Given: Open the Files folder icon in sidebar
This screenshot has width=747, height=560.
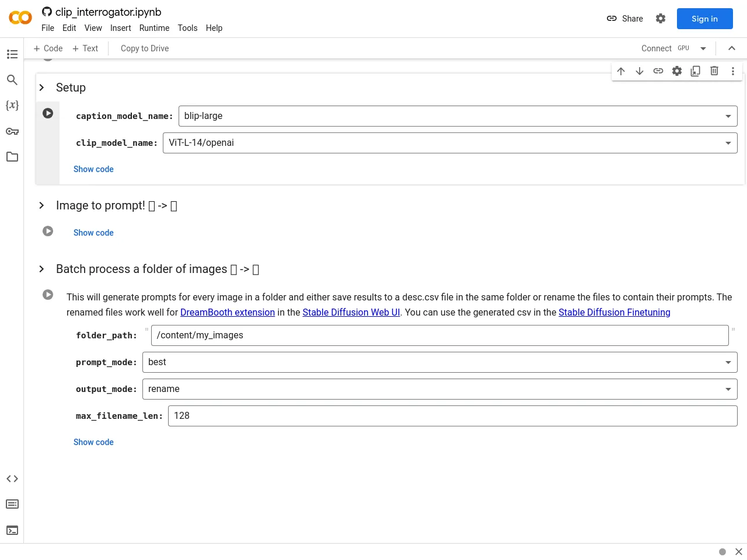Looking at the screenshot, I should coord(12,157).
